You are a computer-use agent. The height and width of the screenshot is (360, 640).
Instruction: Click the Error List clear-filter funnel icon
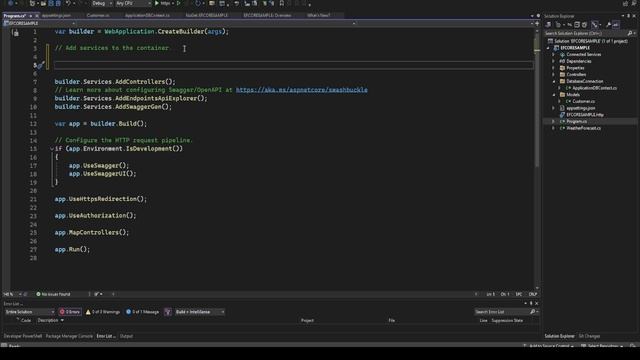[x=168, y=312]
